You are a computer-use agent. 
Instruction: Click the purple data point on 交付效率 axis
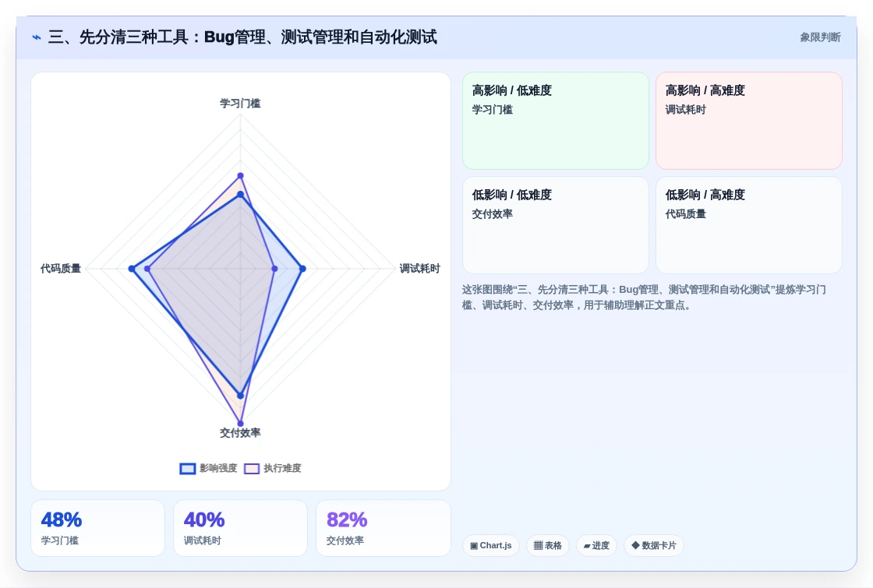(241, 424)
